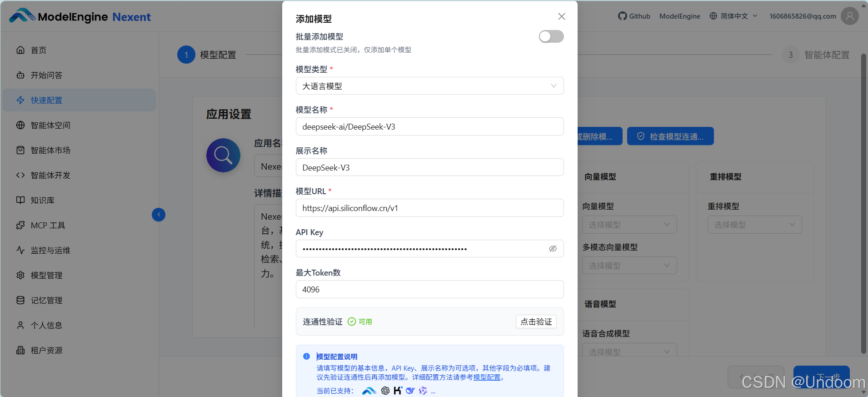The image size is (868, 397).
Task: Open the 模型类型 dropdown
Action: point(429,86)
